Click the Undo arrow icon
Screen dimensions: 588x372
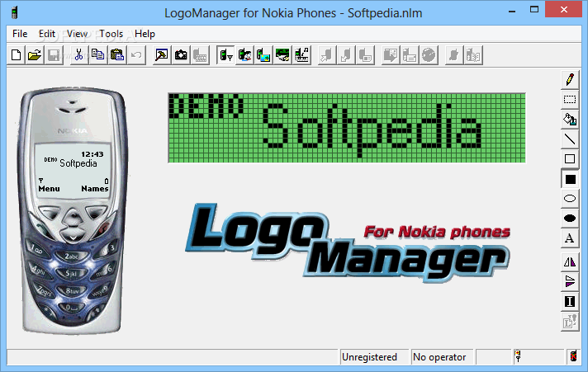(x=136, y=55)
